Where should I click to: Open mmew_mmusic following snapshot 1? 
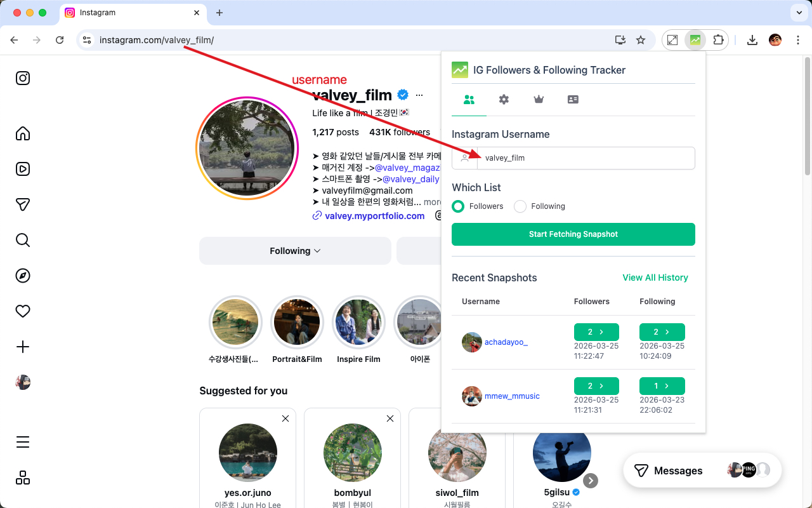pyautogui.click(x=662, y=386)
